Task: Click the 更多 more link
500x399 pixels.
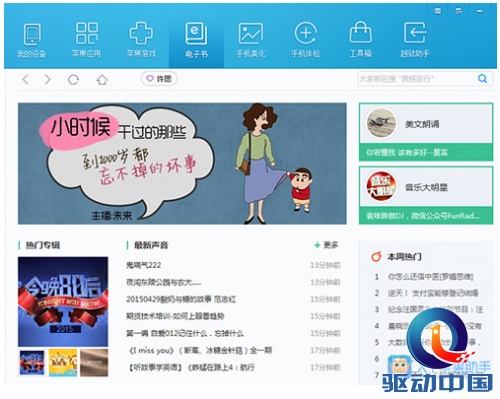Action: 326,245
